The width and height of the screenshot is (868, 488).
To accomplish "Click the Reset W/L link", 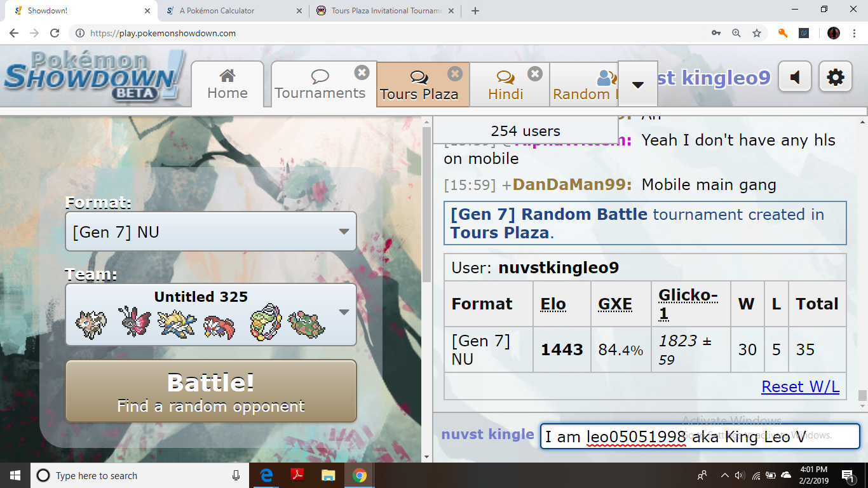I will (800, 387).
